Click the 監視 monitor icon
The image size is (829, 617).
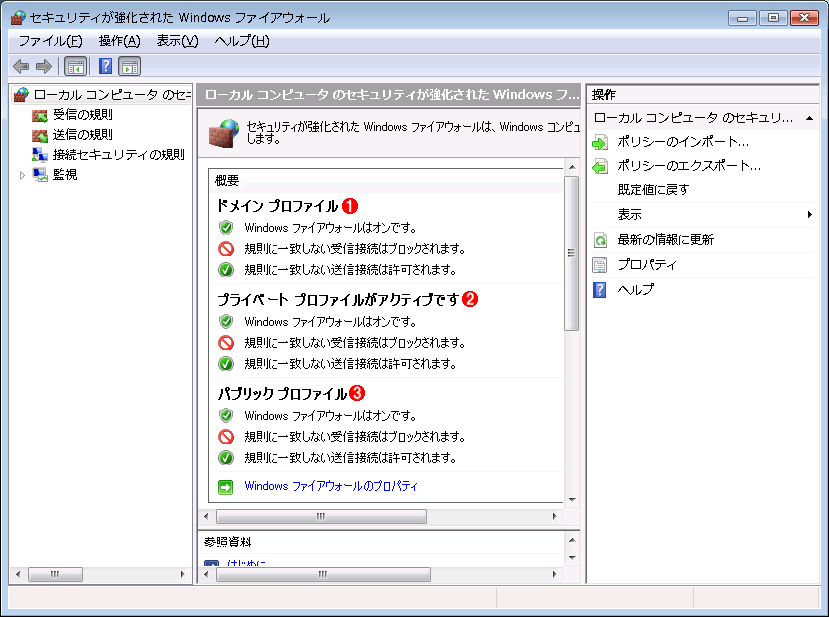tap(40, 174)
